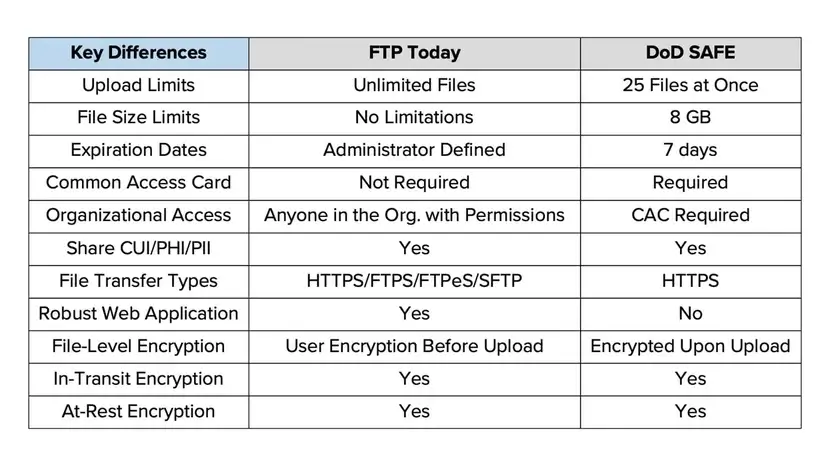Select the User Encryption Before Upload cell
This screenshot has height=466, width=830.
[x=414, y=346]
